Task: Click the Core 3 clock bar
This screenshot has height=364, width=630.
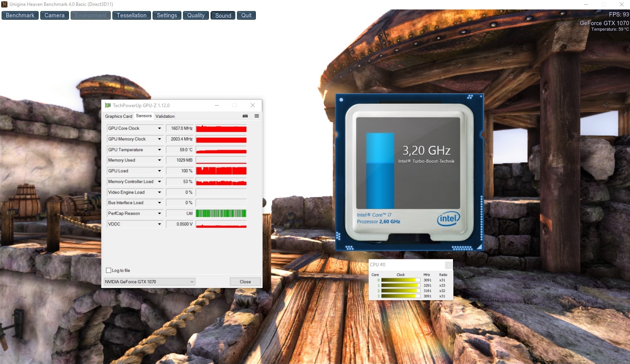Action: click(x=401, y=296)
